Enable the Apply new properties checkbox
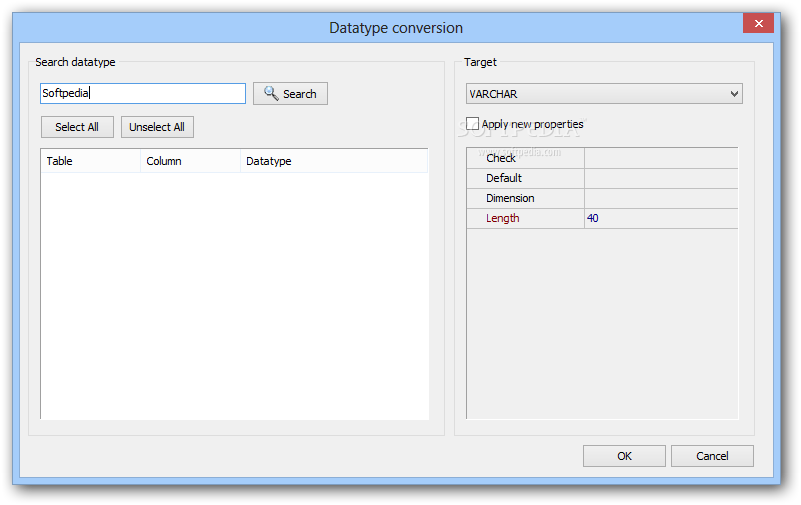This screenshot has width=801, height=505. pyautogui.click(x=473, y=124)
